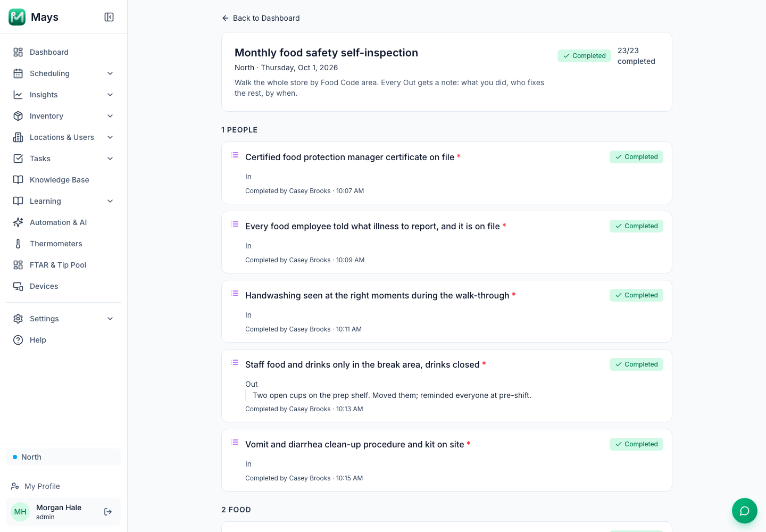This screenshot has width=766, height=532.
Task: Click the Locations & Users building icon
Action: (x=18, y=137)
